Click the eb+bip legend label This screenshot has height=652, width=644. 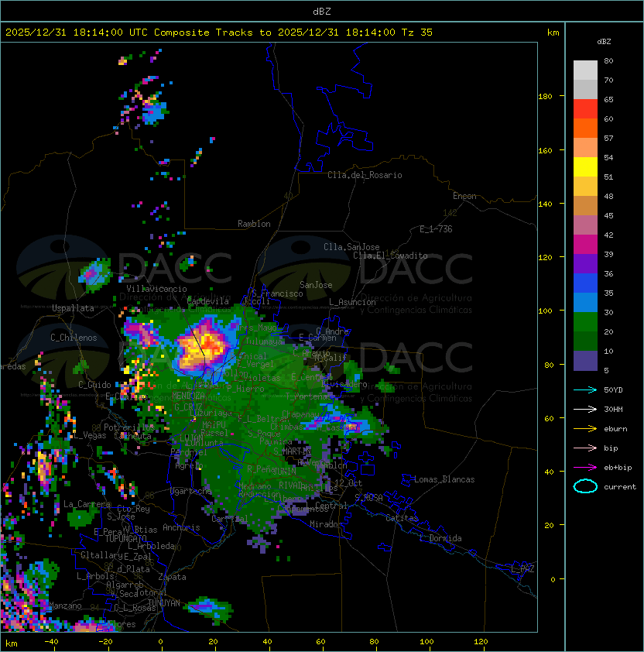(x=618, y=468)
